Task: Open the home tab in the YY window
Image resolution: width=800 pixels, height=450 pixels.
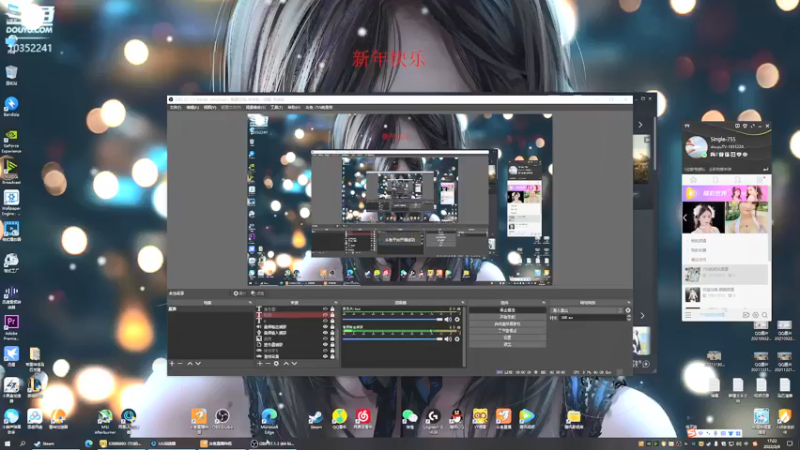Action: [x=693, y=180]
